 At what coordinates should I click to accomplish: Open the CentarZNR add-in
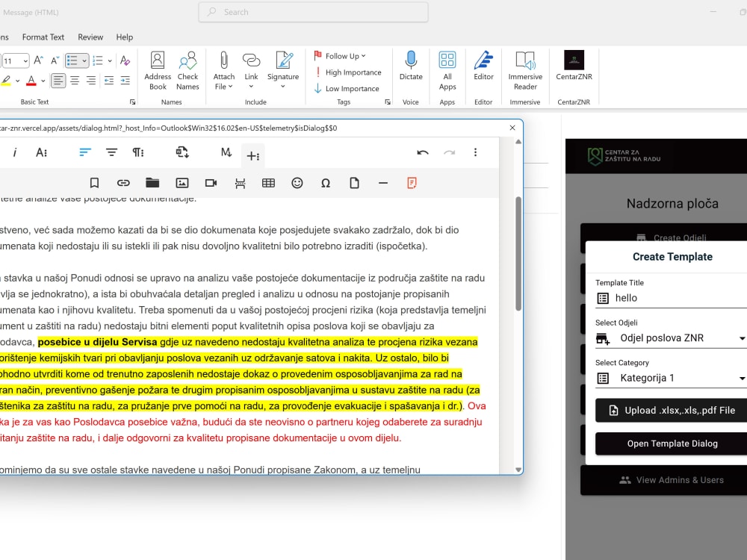pyautogui.click(x=574, y=66)
